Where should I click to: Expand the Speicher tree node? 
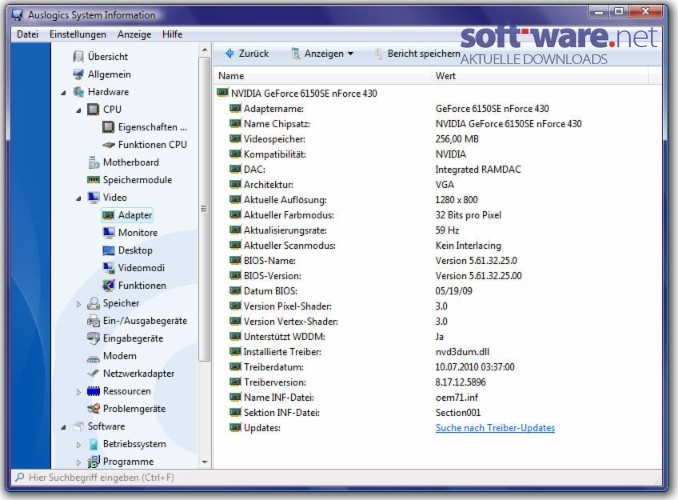coord(79,304)
